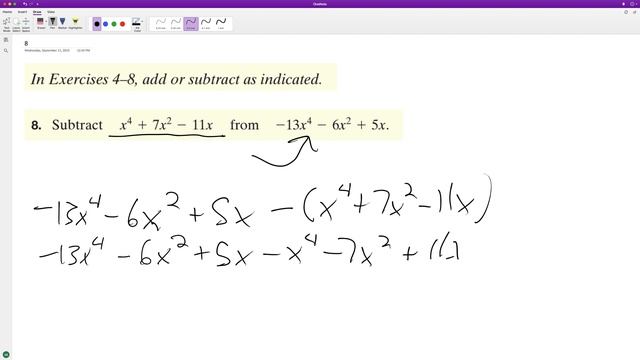This screenshot has width=640, height=360.
Task: Click the Undo arrow in title bar
Action: (x=25, y=4)
